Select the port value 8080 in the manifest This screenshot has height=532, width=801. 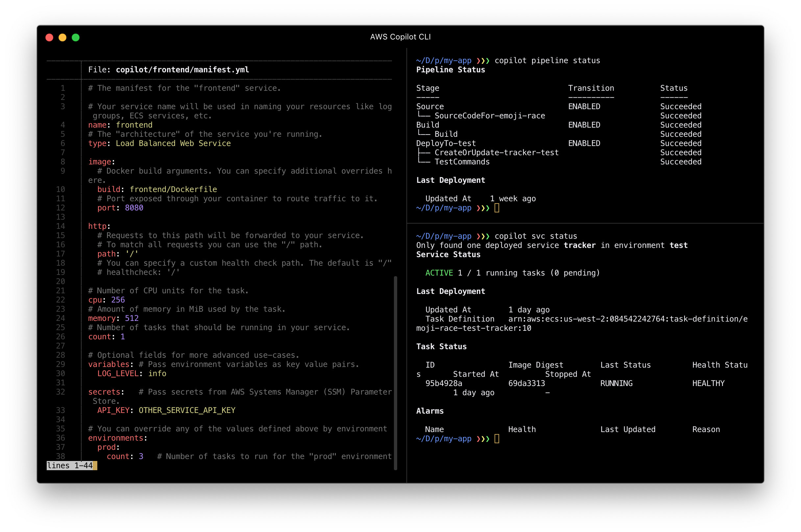point(134,208)
